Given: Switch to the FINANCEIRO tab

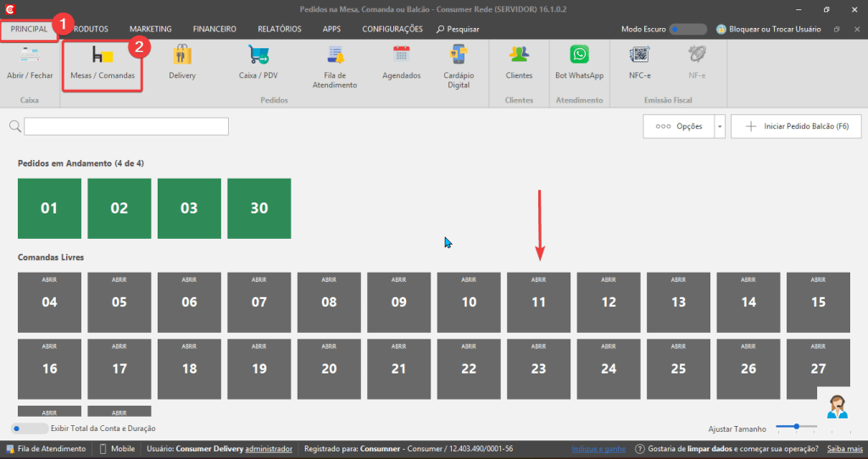Looking at the screenshot, I should [214, 30].
